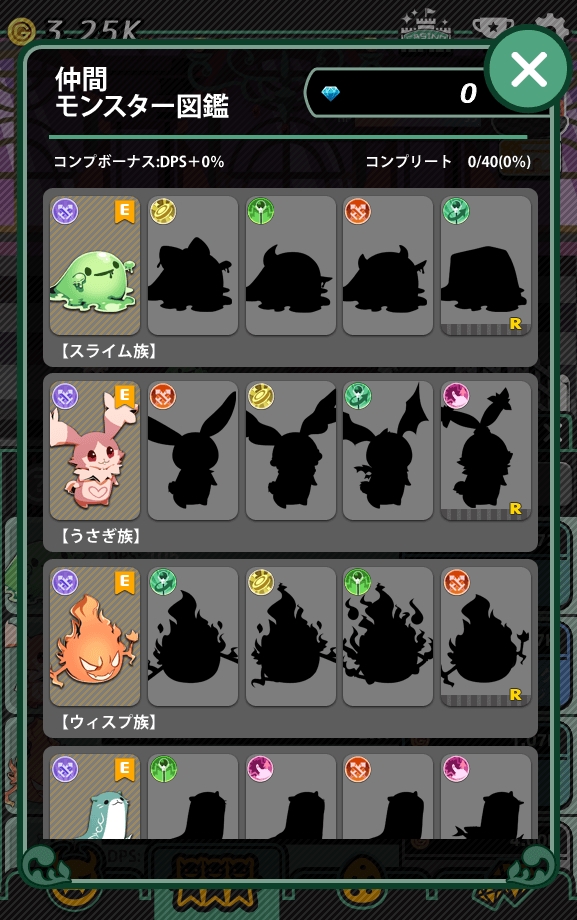Open the pink rabbit monster card
This screenshot has width=577, height=920.
click(95, 451)
